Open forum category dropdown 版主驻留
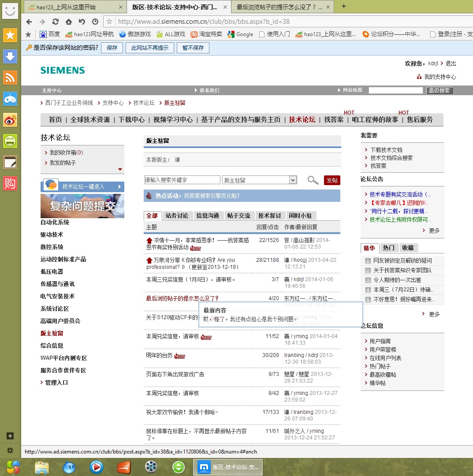The image size is (473, 476). tap(260, 180)
